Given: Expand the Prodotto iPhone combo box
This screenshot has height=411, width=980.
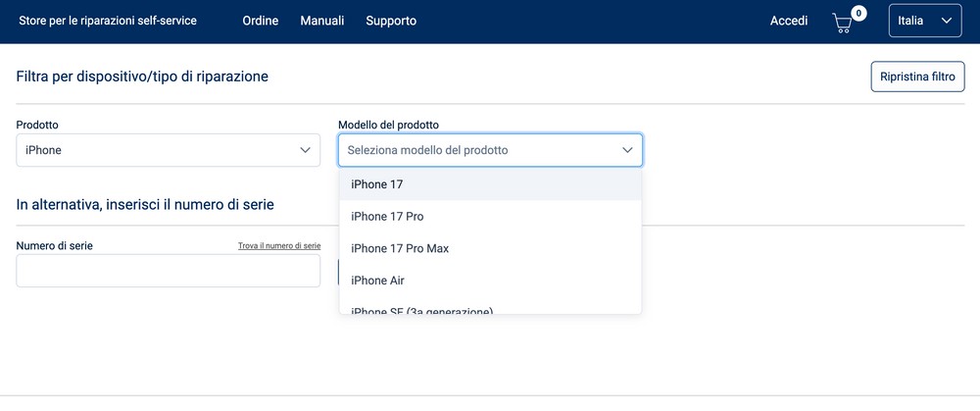Looking at the screenshot, I should click(168, 150).
